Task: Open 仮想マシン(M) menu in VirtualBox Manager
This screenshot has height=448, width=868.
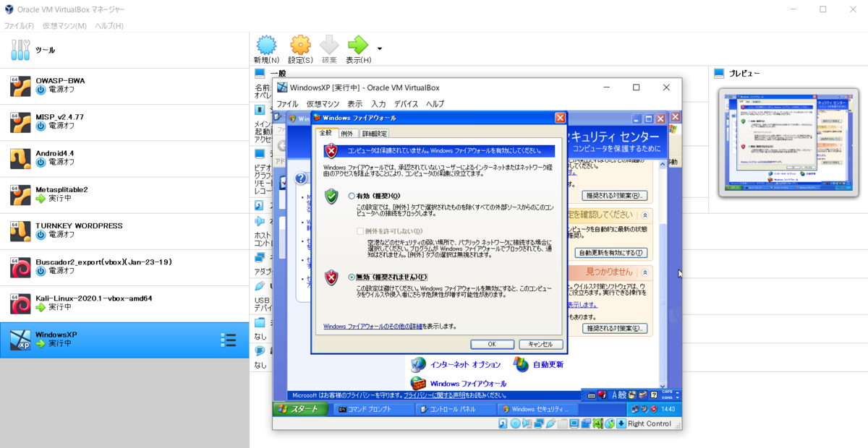Action: point(64,26)
